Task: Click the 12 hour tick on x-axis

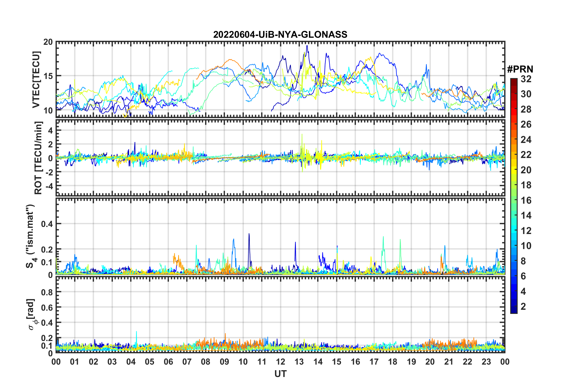Action: click(280, 362)
